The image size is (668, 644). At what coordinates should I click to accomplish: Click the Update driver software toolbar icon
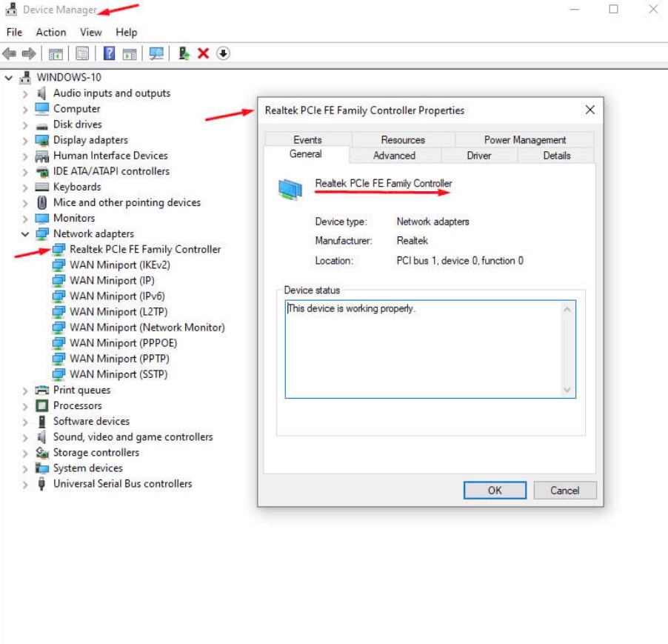click(x=184, y=53)
